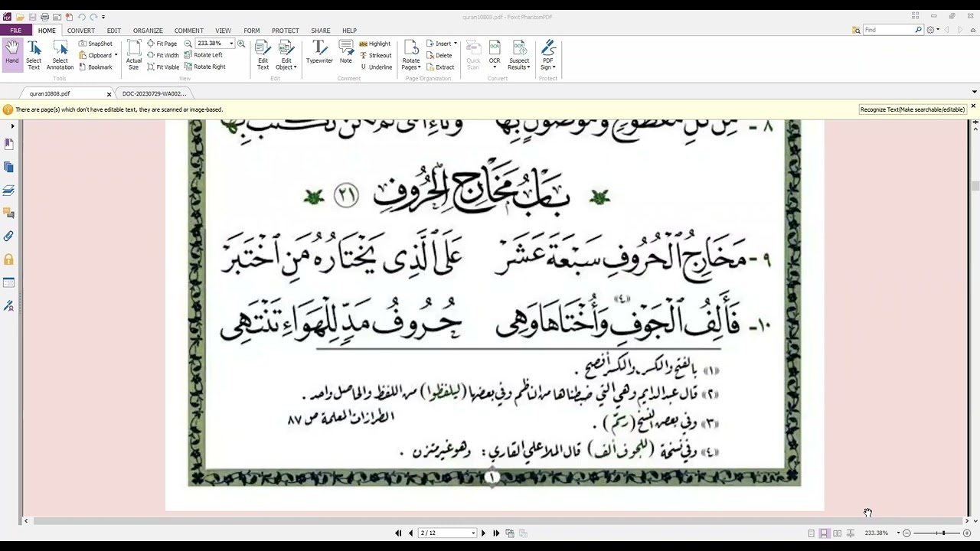Screen dimensions: 980x551
Task: Close the quran10808.pdf tab
Action: [x=109, y=94]
